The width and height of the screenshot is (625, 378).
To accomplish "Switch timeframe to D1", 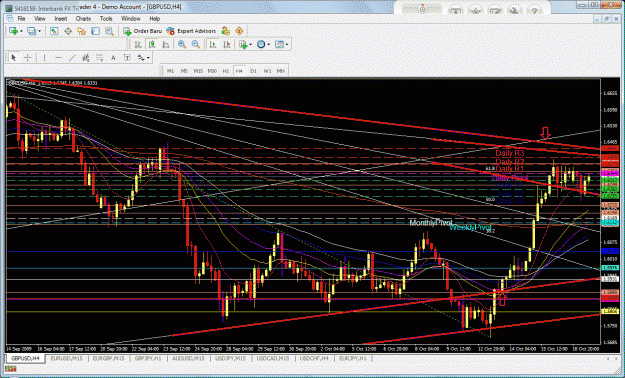I will [253, 71].
